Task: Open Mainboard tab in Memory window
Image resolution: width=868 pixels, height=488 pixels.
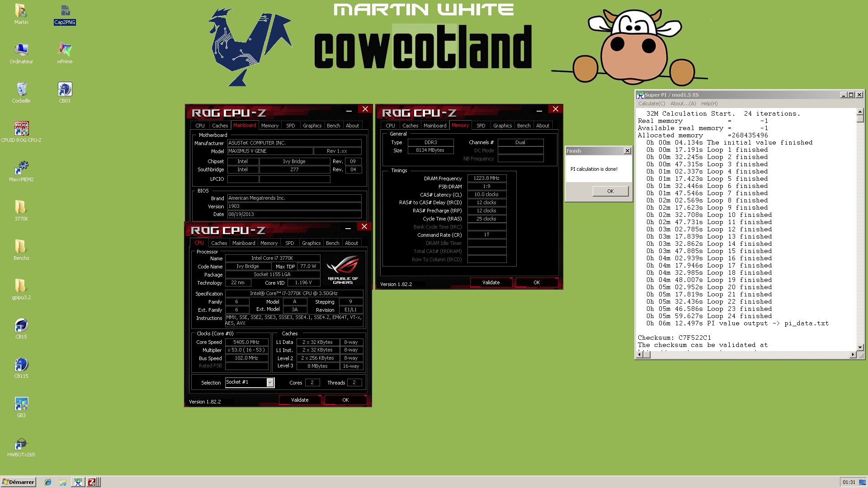Action: [435, 126]
